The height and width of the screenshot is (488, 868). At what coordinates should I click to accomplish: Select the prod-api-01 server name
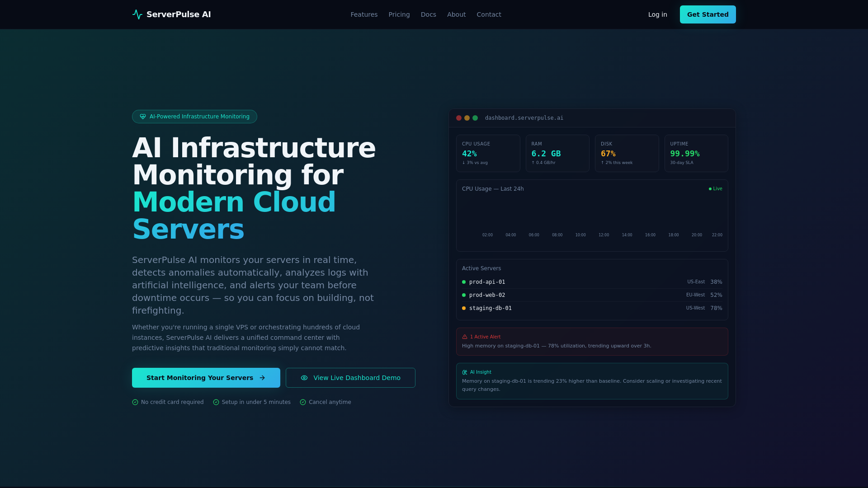tap(487, 282)
